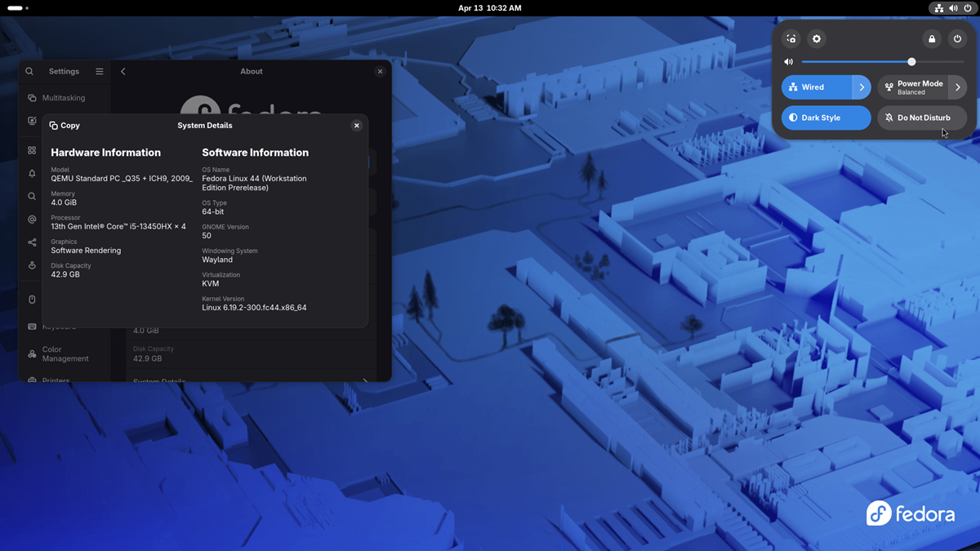The image size is (980, 551).
Task: Copy the system details to clipboard
Action: [x=65, y=126]
